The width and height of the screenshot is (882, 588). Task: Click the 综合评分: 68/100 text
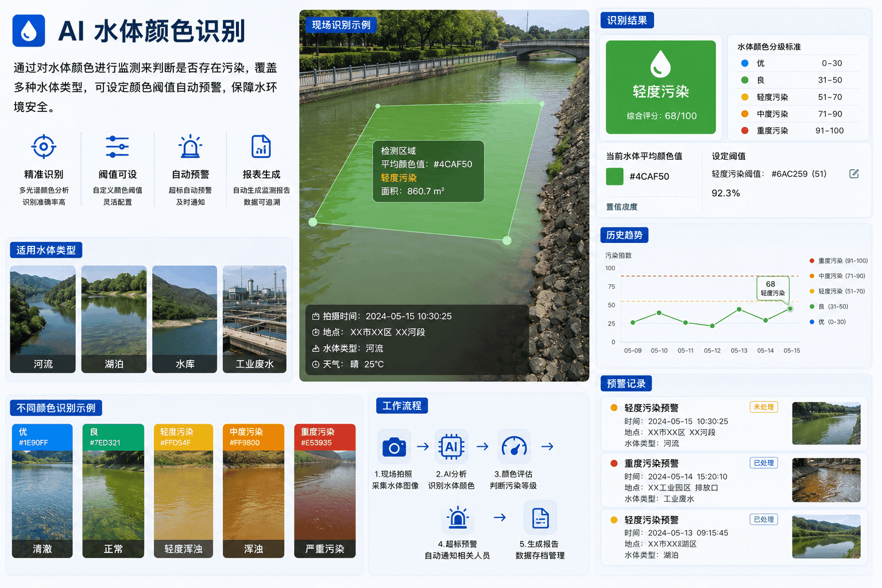click(x=661, y=116)
